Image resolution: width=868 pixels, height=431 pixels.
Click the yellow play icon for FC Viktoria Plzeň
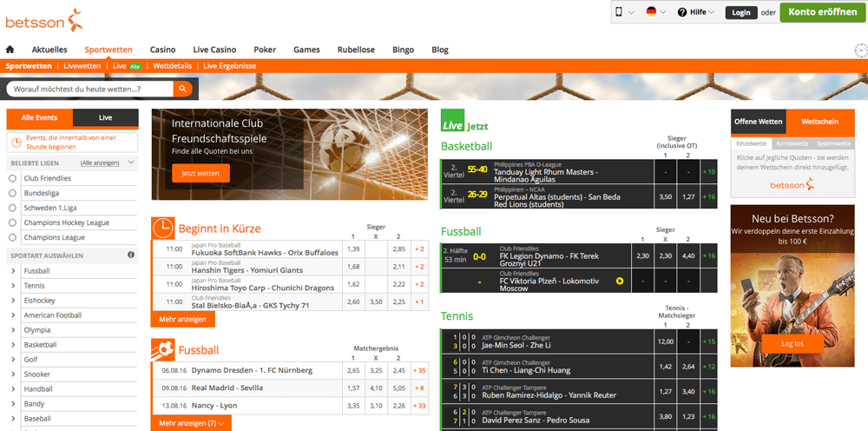(620, 281)
